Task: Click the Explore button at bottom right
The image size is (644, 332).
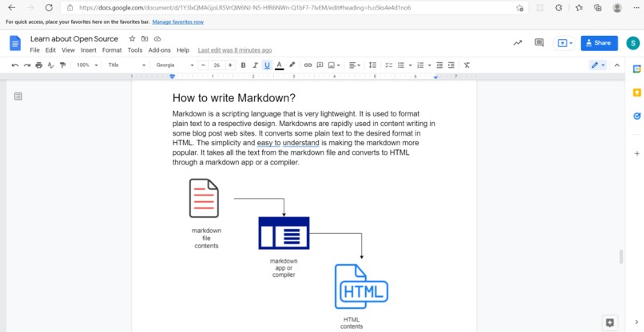Action: coord(610,322)
